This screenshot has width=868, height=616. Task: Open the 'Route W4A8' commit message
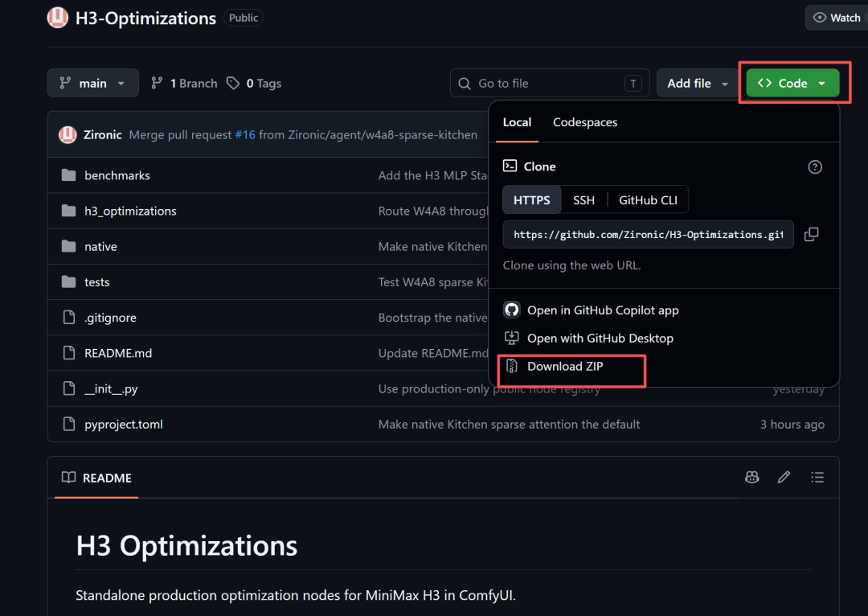(x=433, y=211)
